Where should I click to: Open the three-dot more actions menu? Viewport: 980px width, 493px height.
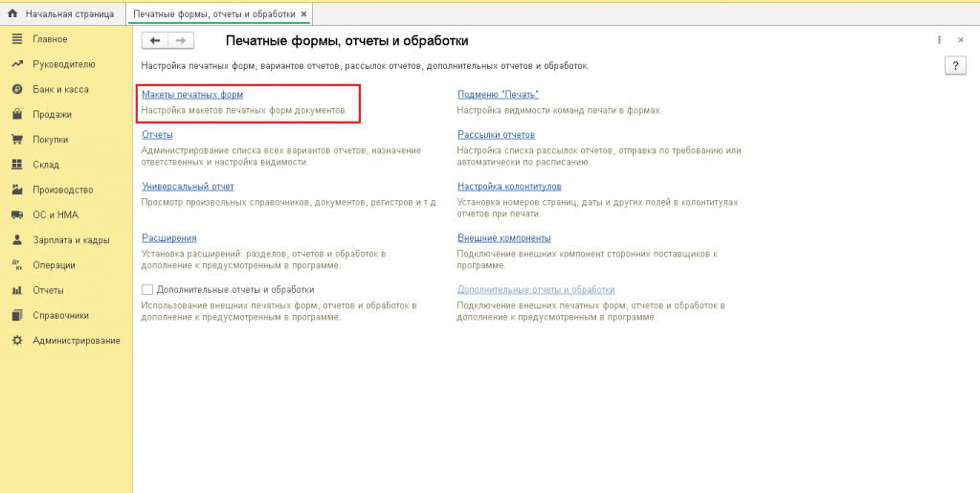point(940,40)
